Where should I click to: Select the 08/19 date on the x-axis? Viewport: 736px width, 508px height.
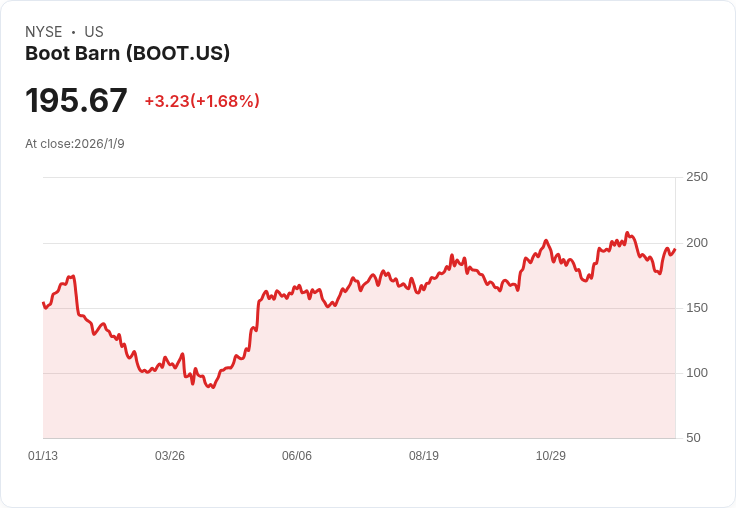point(424,456)
